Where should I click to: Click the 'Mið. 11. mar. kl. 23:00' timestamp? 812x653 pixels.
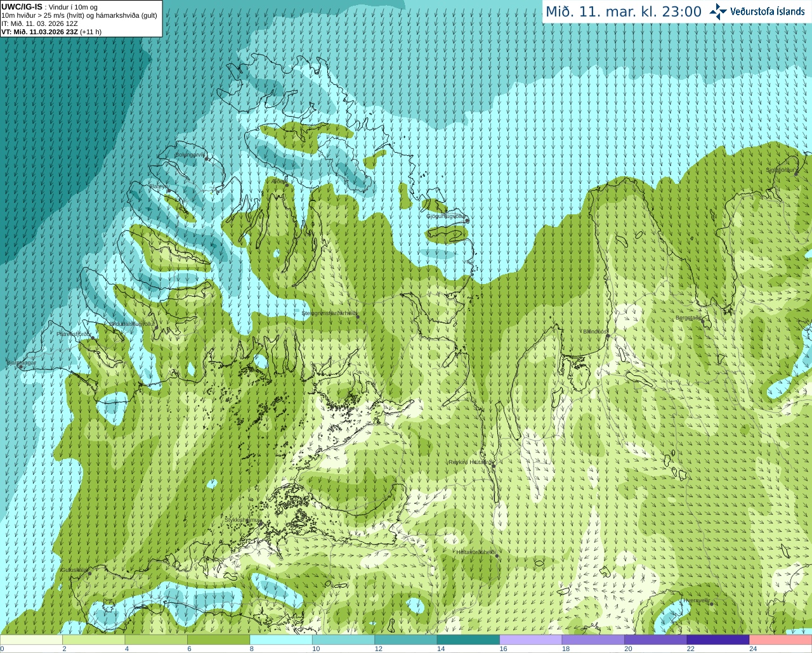tap(624, 12)
